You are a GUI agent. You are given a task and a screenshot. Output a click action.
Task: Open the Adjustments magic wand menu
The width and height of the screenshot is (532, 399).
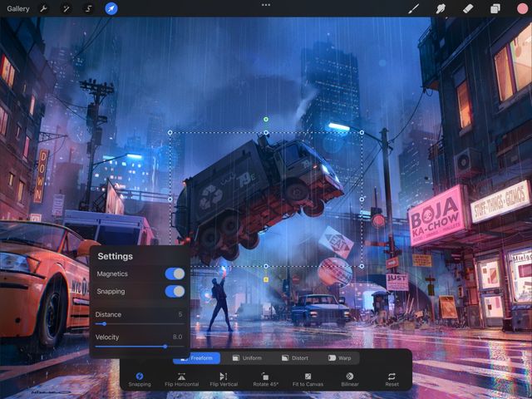pyautogui.click(x=66, y=9)
